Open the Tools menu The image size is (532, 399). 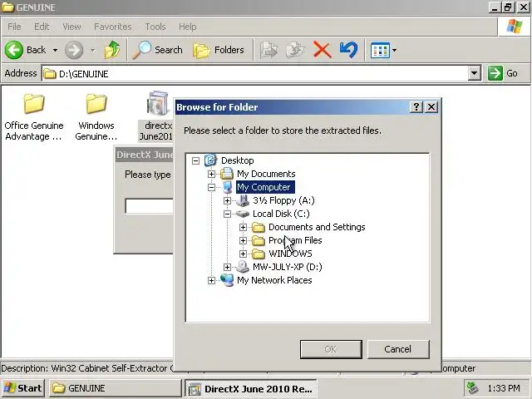(155, 27)
